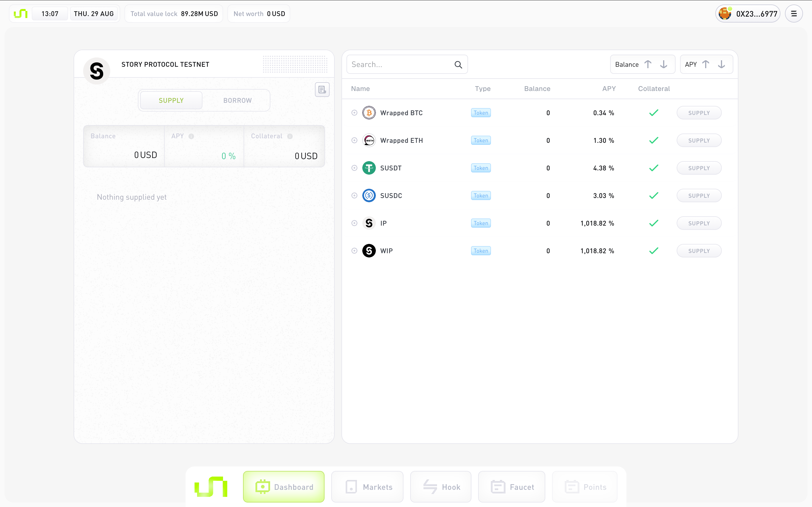Toggle collateral checkmark for WIP
This screenshot has height=507, width=812.
pos(653,251)
